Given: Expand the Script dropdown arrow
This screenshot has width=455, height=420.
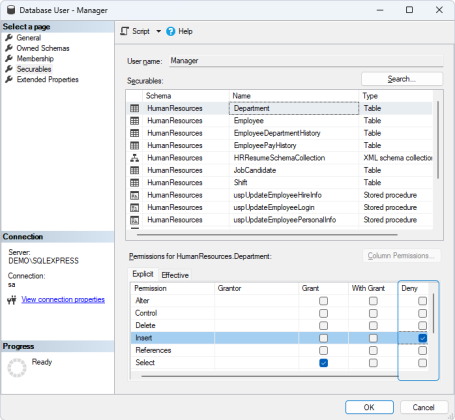Looking at the screenshot, I should click(159, 31).
